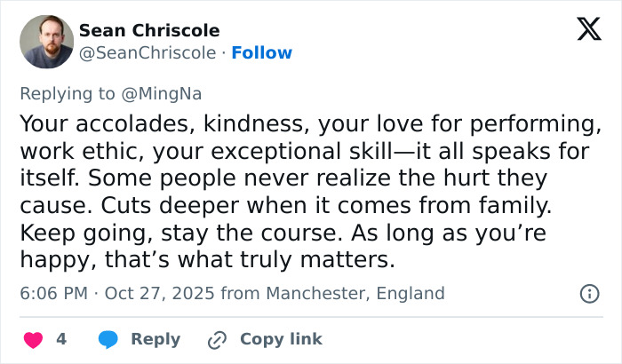
Task: Open the info circle icon beside timestamp
Action: click(588, 293)
